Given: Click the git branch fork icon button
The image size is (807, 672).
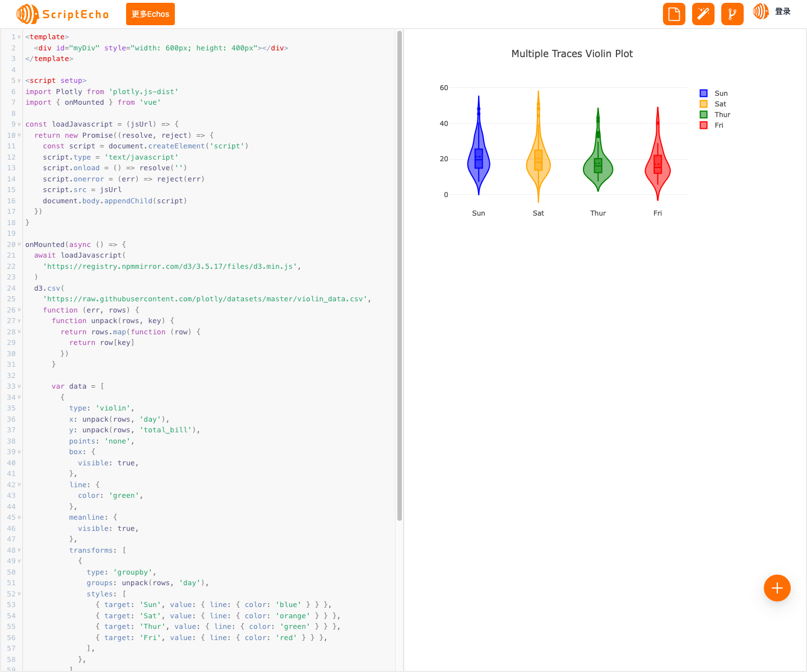Looking at the screenshot, I should pos(732,14).
